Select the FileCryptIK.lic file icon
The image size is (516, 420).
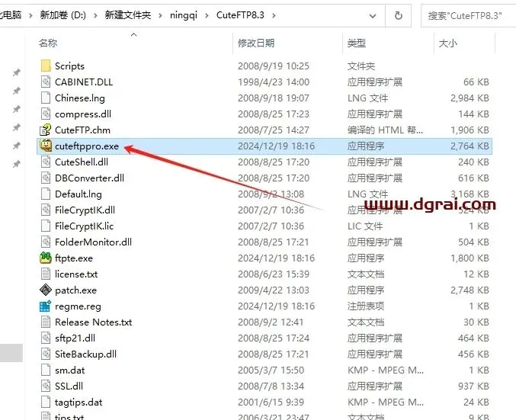[x=46, y=226]
